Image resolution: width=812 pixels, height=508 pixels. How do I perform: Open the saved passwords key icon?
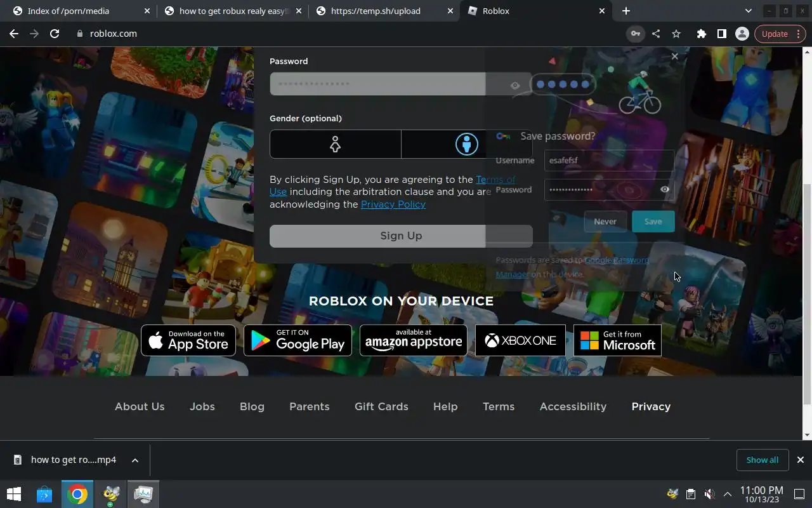click(635, 34)
